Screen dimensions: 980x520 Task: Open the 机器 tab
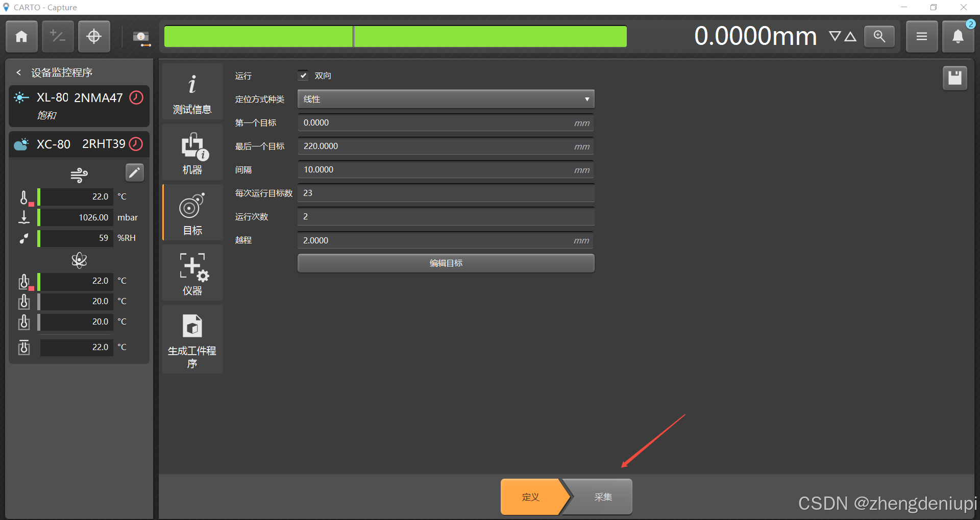pos(192,152)
